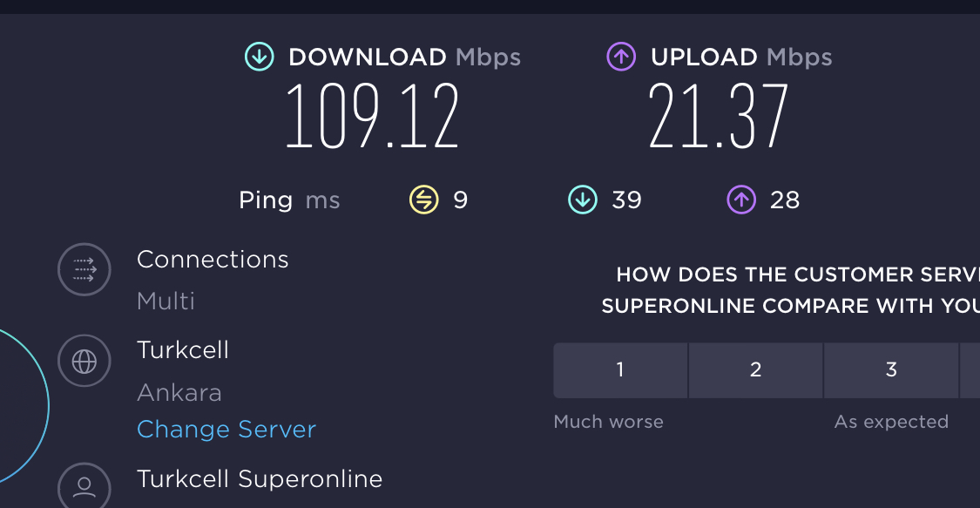Click the globe server icon beside Turkcell
The width and height of the screenshot is (980, 508).
[x=84, y=361]
